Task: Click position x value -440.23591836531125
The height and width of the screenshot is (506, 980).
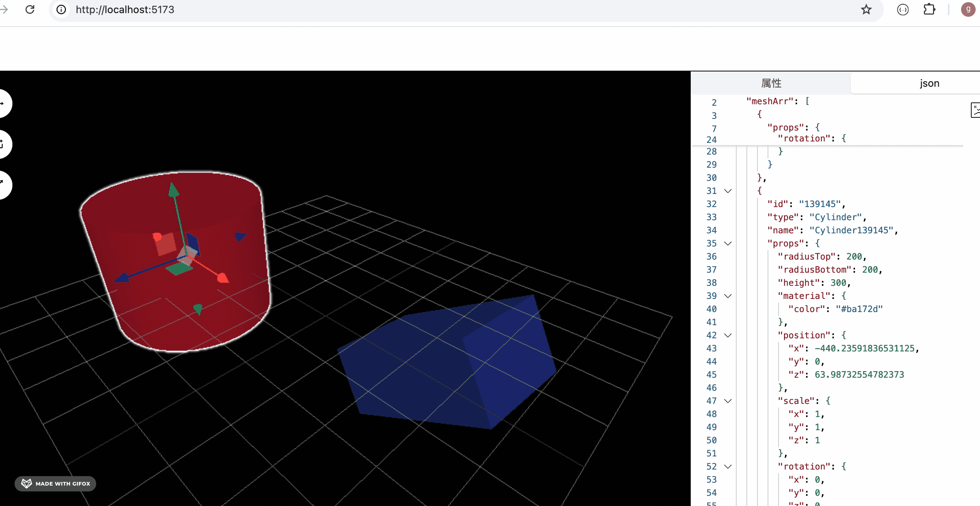Action: pos(865,349)
